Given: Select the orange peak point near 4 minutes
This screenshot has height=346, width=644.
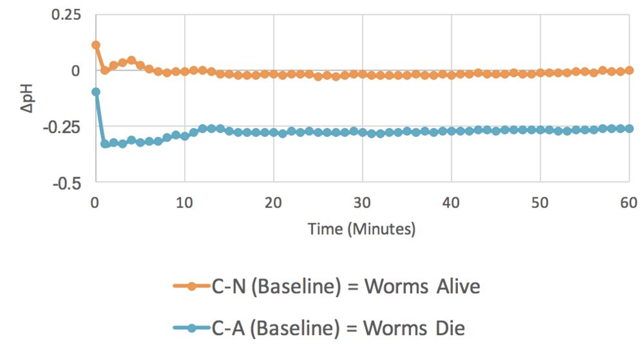Looking at the screenshot, I should (131, 60).
